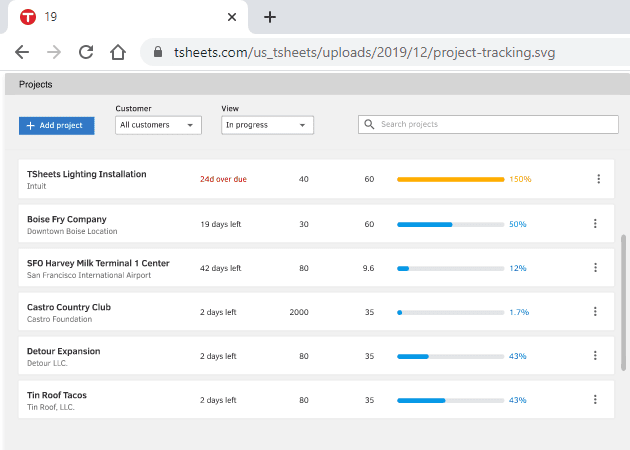Click '19 days left' for Boise Fry Company
The width and height of the screenshot is (630, 450).
[221, 224]
